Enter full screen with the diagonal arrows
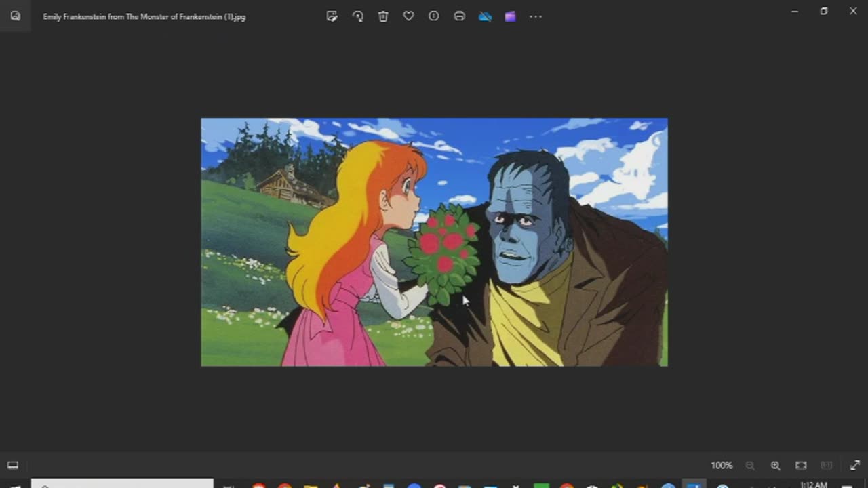Viewport: 868px width, 488px height. pyautogui.click(x=854, y=466)
